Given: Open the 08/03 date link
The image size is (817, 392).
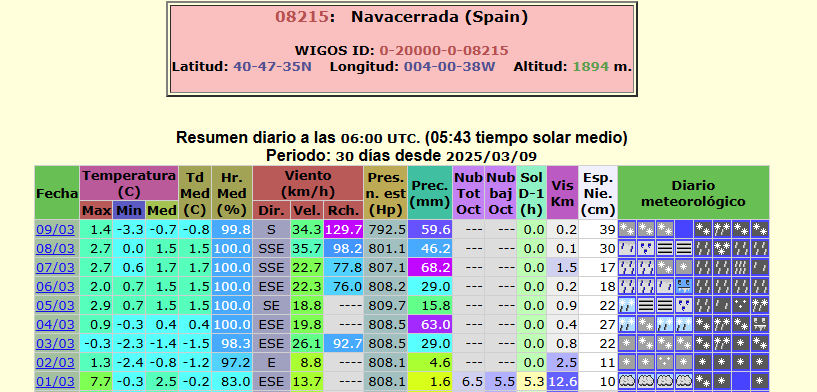Looking at the screenshot, I should pos(55,249).
